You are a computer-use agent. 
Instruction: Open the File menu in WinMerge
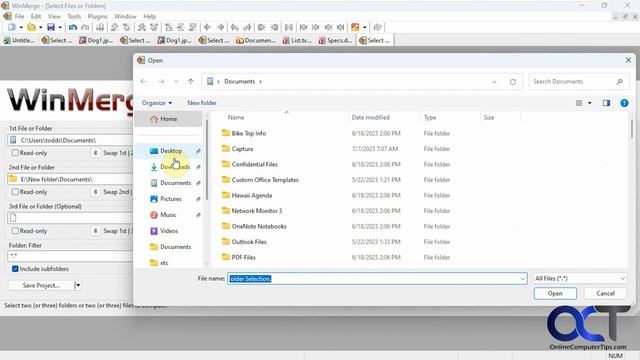click(20, 16)
